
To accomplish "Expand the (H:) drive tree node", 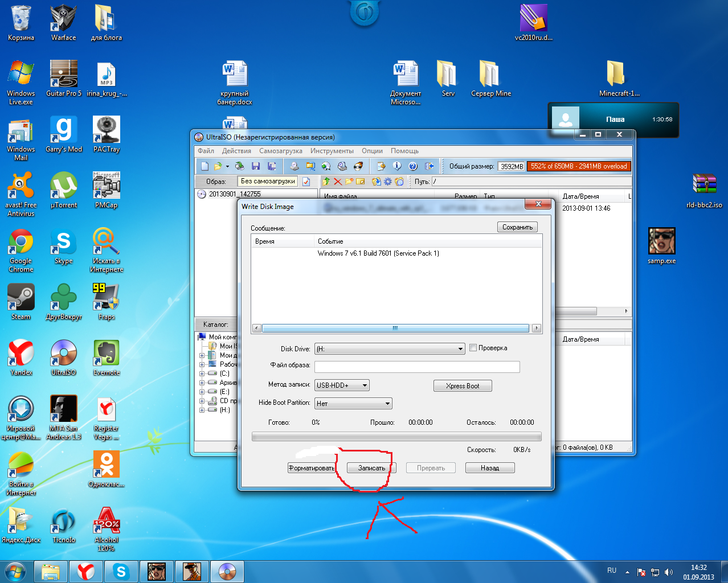I will point(202,410).
